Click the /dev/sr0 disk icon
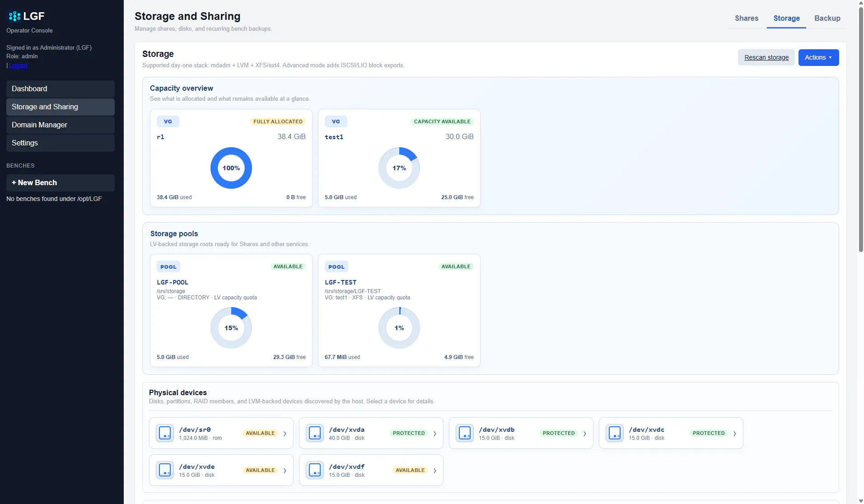The width and height of the screenshot is (864, 504). pyautogui.click(x=165, y=433)
